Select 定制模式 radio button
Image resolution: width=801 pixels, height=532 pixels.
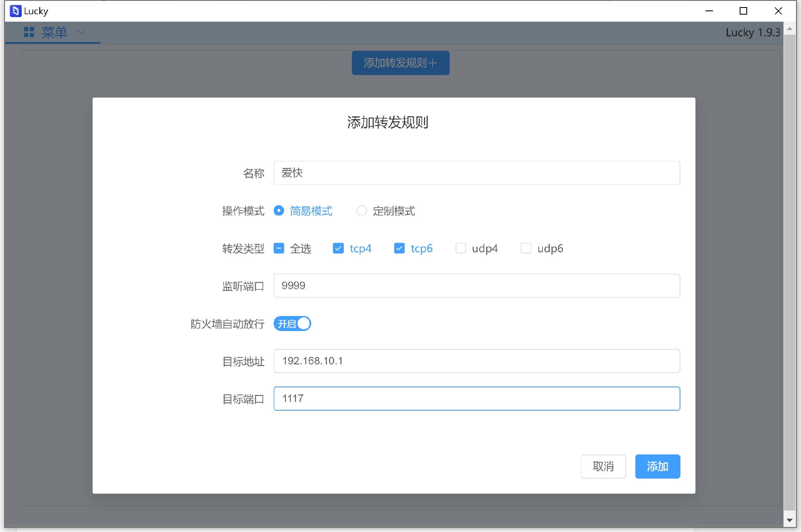pyautogui.click(x=361, y=211)
